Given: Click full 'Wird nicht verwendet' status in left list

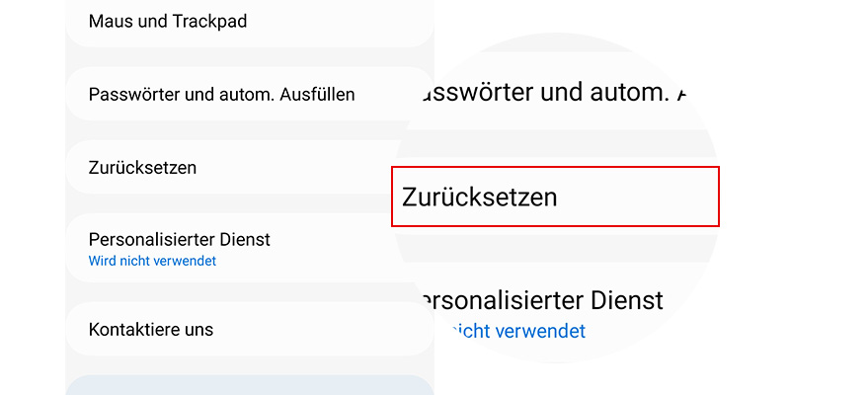Looking at the screenshot, I should 152,262.
